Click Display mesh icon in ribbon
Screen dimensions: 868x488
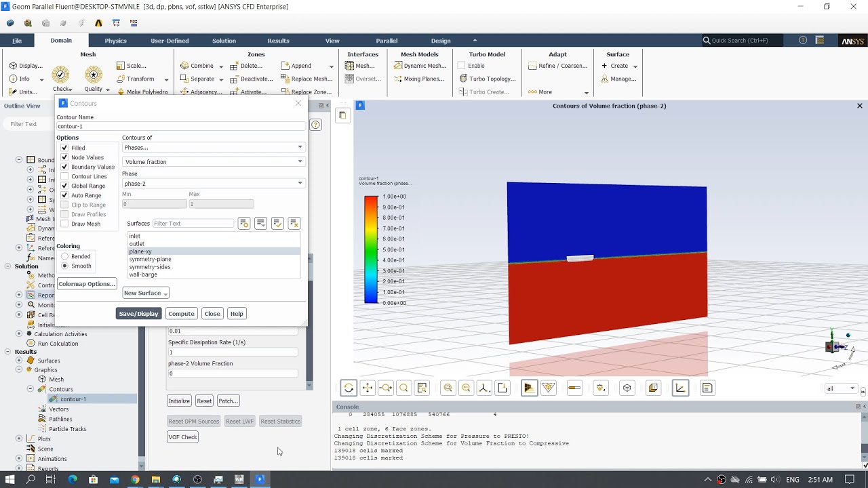click(13, 66)
